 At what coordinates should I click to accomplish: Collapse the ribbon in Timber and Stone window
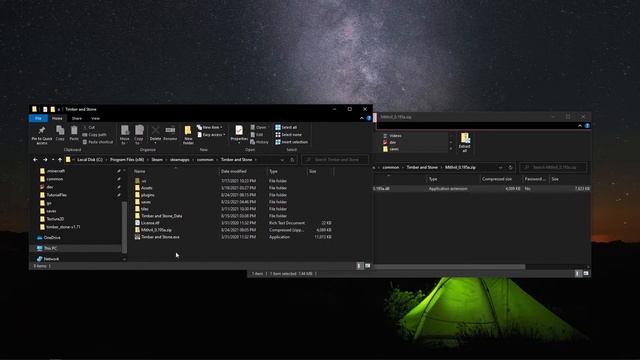(x=362, y=118)
